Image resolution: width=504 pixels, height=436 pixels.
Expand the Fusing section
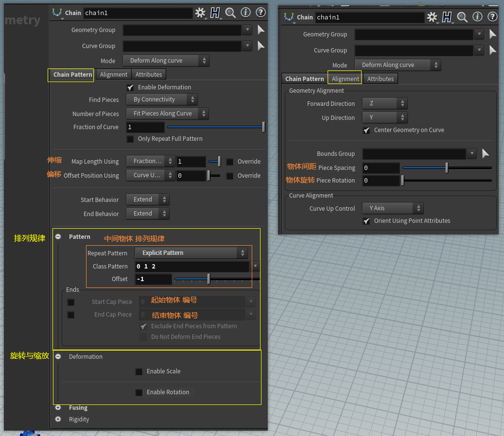pyautogui.click(x=58, y=407)
